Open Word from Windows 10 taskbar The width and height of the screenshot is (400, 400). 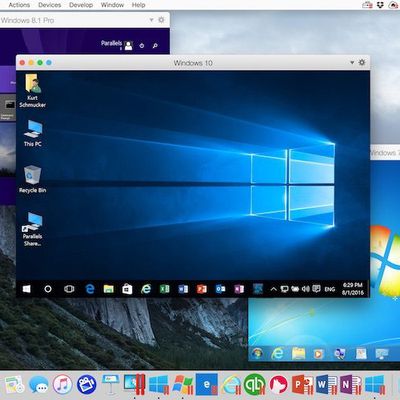183,289
